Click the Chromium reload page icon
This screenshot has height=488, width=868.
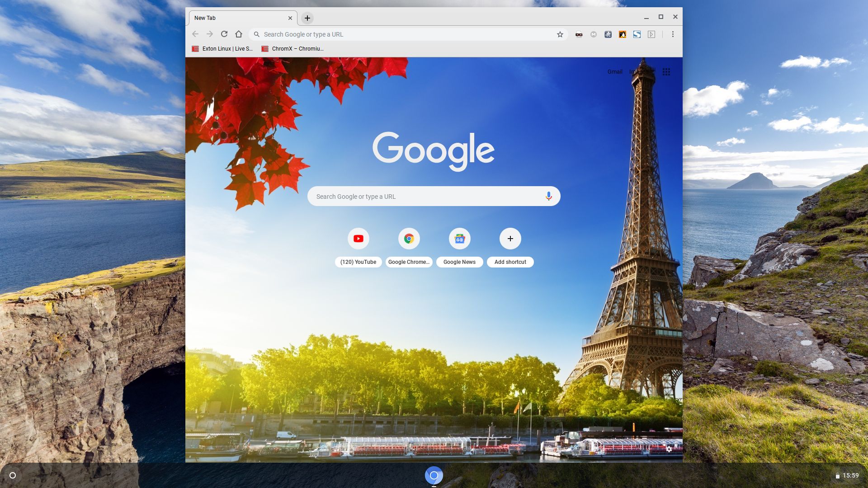pos(224,34)
